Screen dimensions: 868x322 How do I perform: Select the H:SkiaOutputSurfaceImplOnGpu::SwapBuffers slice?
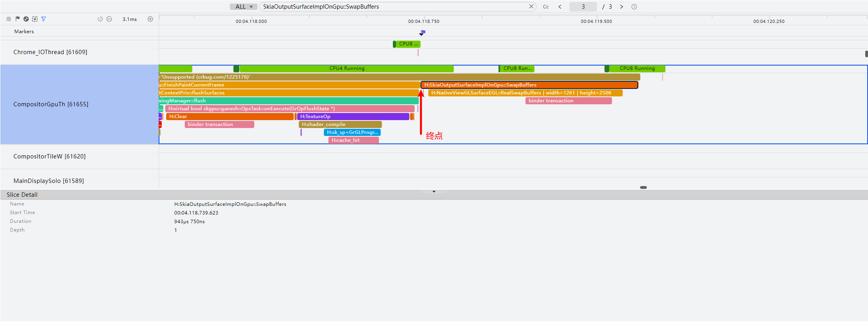[x=529, y=85]
